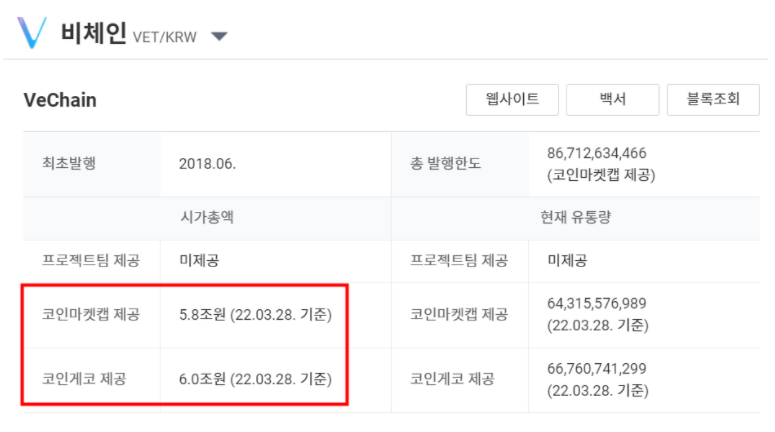Click the VeChain heading text
775x432 pixels.
[60, 100]
